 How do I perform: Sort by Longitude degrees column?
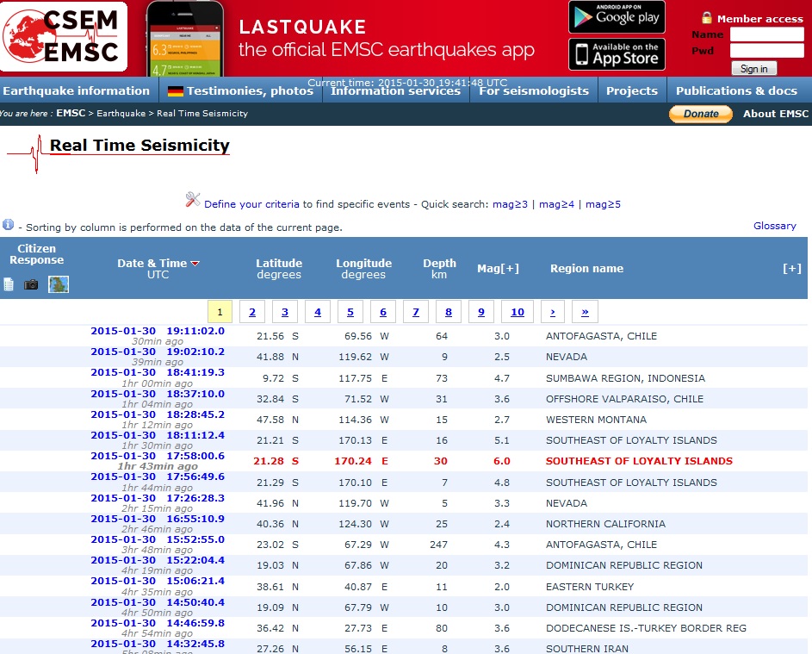coord(363,269)
